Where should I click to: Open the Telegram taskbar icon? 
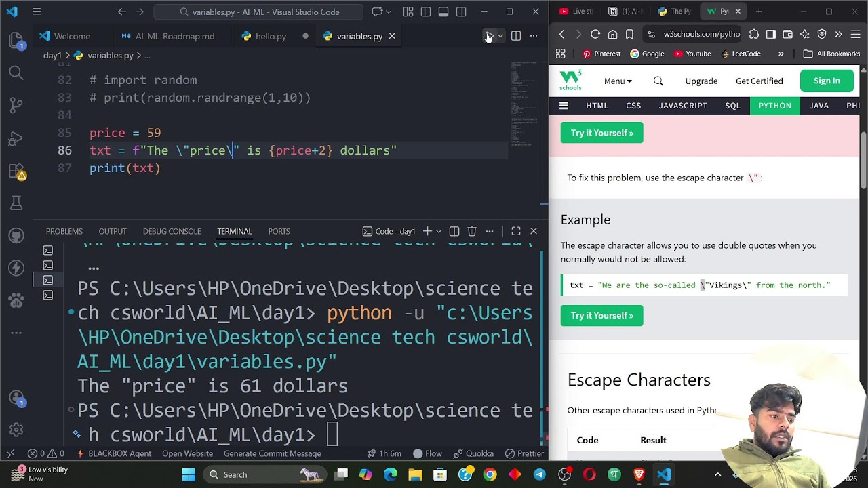540,474
